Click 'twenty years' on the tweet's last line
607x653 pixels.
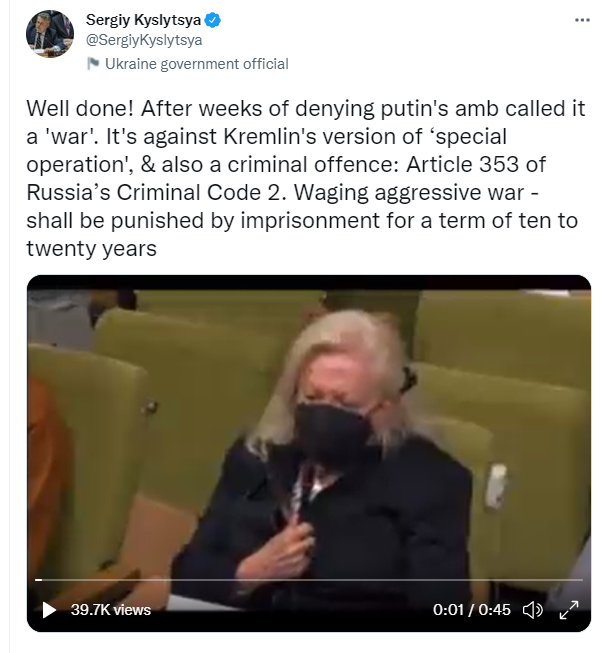tap(92, 249)
